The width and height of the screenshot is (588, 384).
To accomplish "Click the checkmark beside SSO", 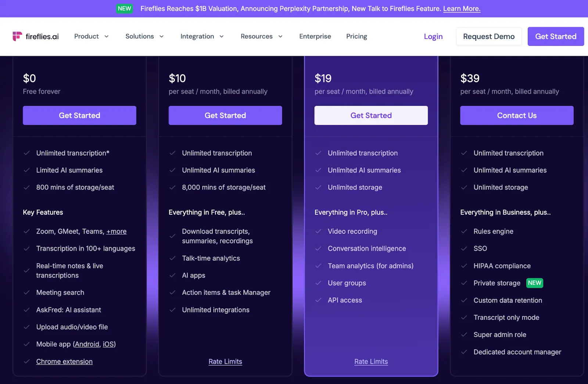I will click(464, 249).
